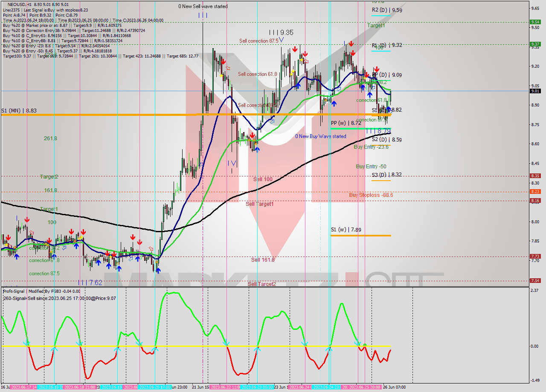
Task: Click the S2 (D) | 8.59 label
Action: [387, 139]
